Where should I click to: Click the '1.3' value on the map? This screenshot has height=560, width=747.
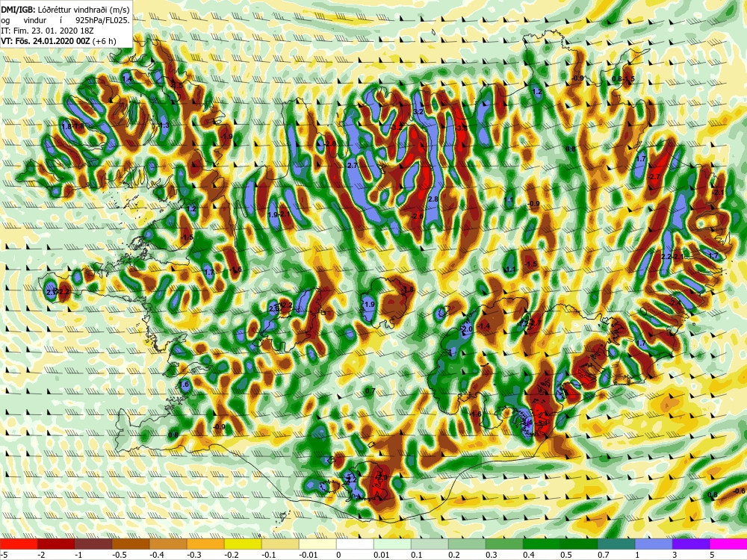coord(164,125)
